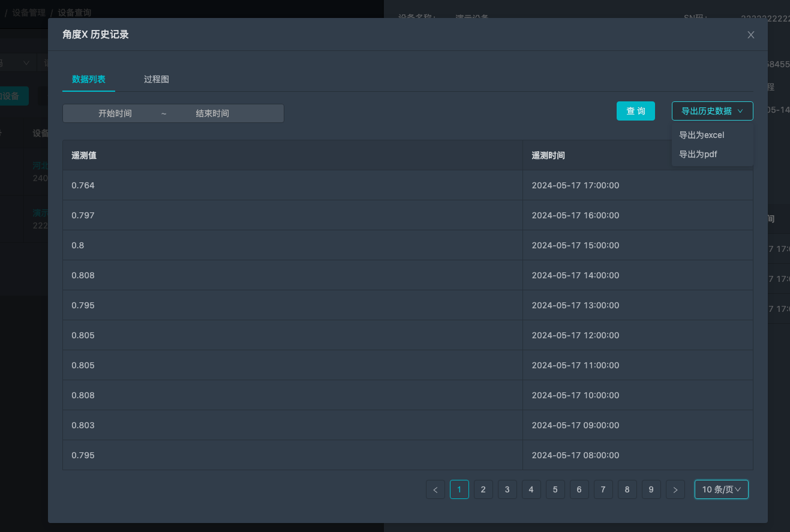Click the 遥测值 column header
The height and width of the screenshot is (532, 790).
click(84, 155)
